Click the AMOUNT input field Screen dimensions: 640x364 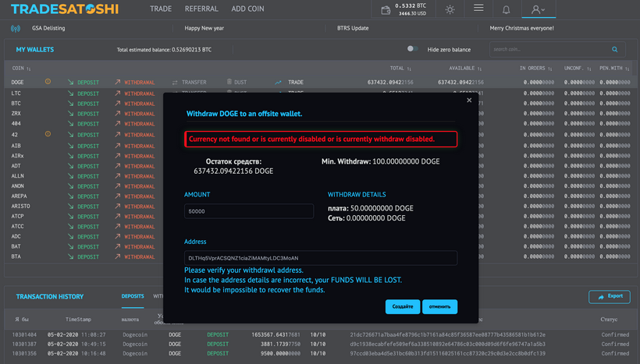pyautogui.click(x=249, y=211)
